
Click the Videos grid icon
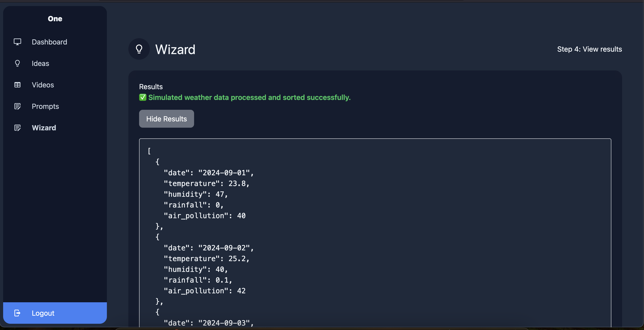coord(17,85)
